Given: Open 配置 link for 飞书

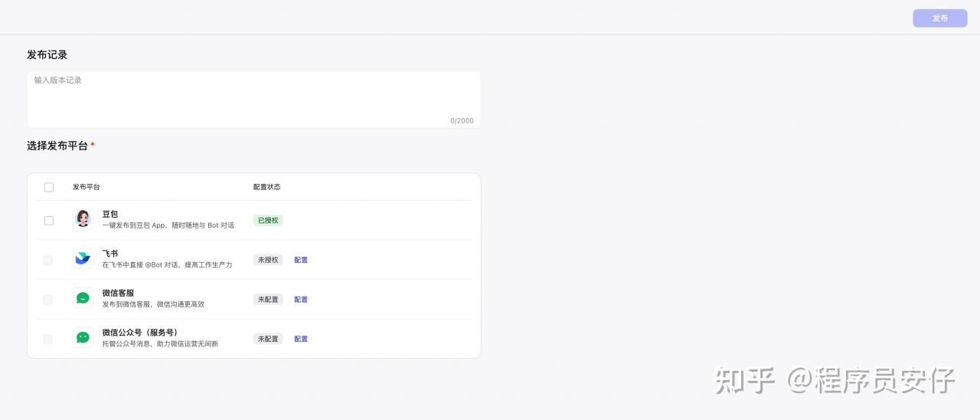Looking at the screenshot, I should (301, 260).
